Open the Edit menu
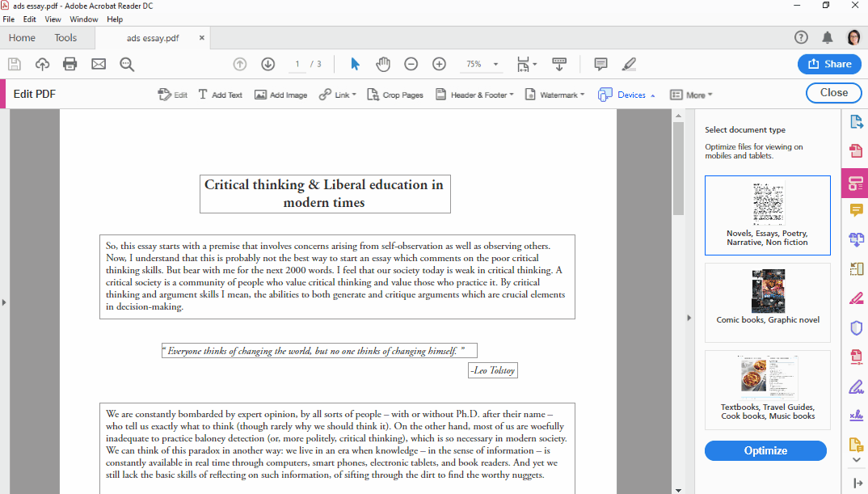The width and height of the screenshot is (868, 494). tap(29, 19)
